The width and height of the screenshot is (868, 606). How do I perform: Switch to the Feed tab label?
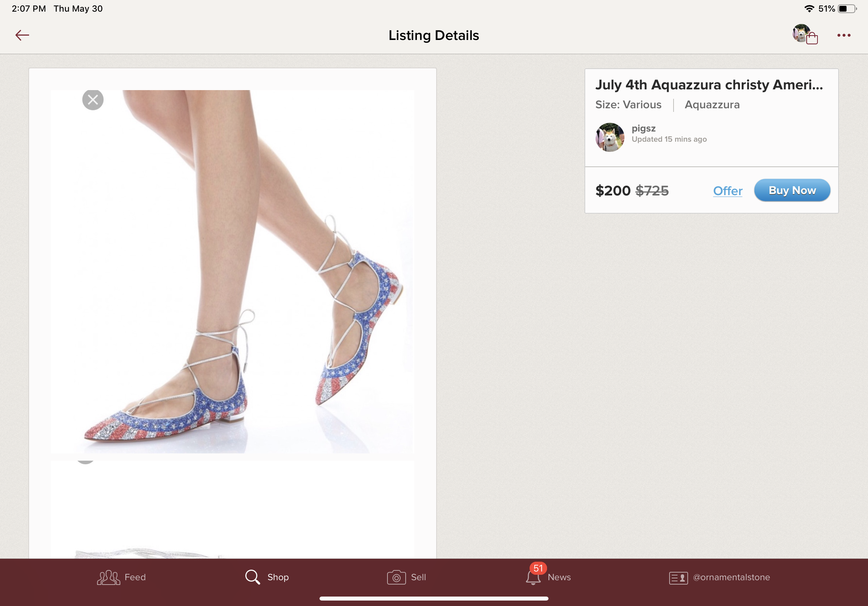click(x=135, y=577)
